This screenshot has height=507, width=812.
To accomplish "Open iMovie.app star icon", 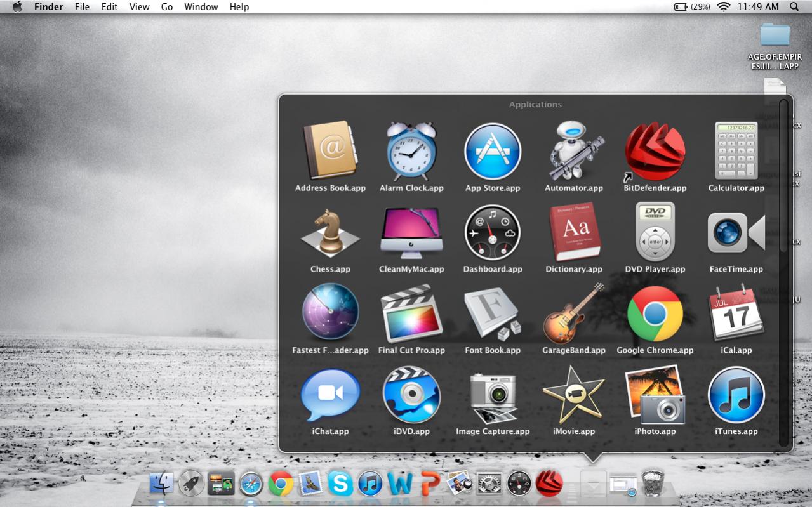I will pyautogui.click(x=574, y=395).
